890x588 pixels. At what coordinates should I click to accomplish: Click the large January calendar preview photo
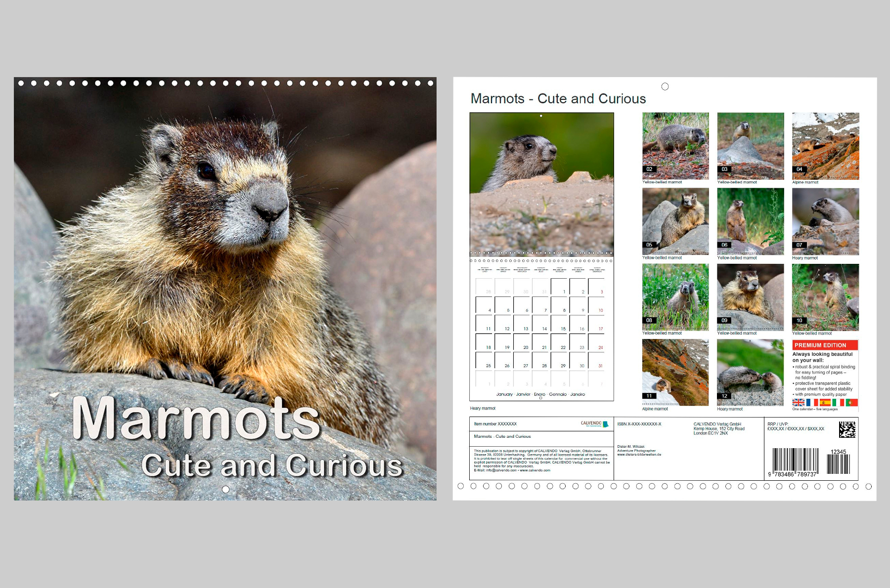tap(541, 183)
